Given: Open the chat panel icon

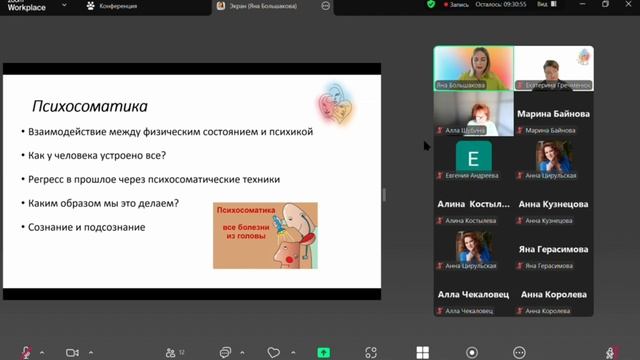Looking at the screenshot, I should [x=225, y=352].
